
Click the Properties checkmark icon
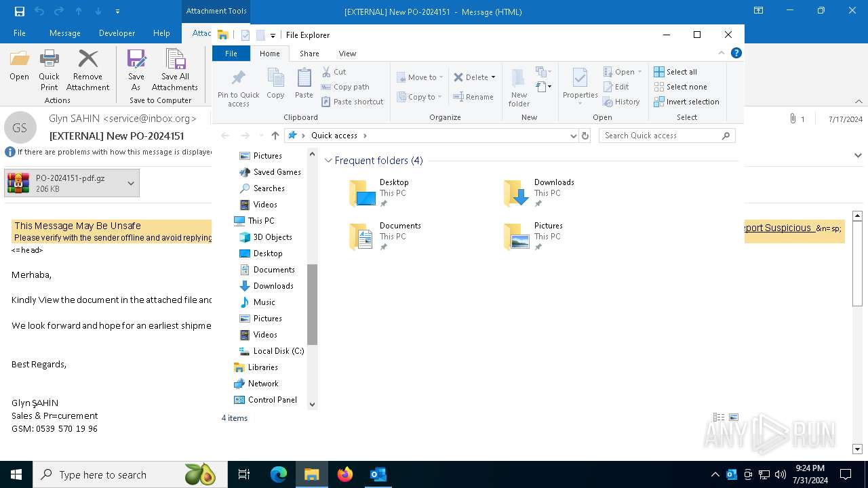(x=580, y=78)
